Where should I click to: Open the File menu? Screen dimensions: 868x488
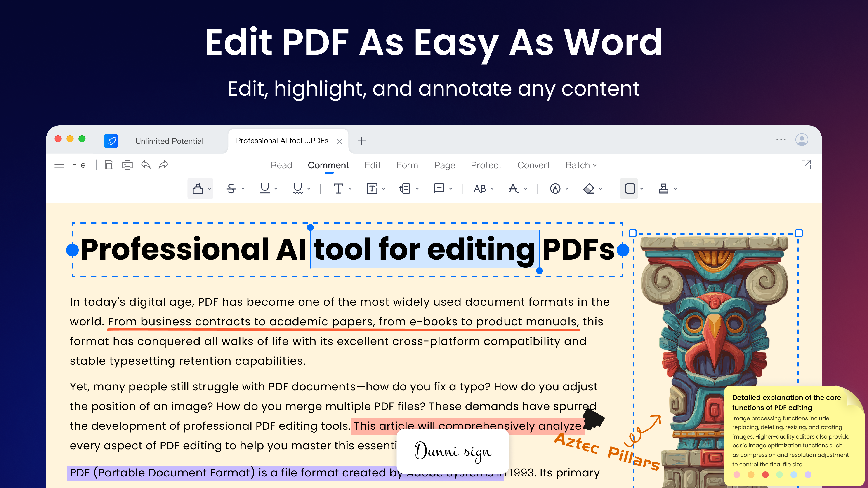pyautogui.click(x=78, y=165)
